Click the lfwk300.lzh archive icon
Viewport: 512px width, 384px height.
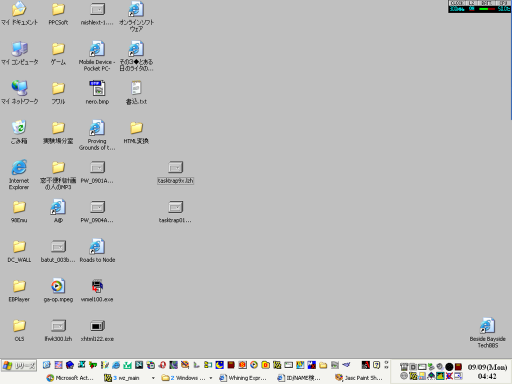pos(58,330)
